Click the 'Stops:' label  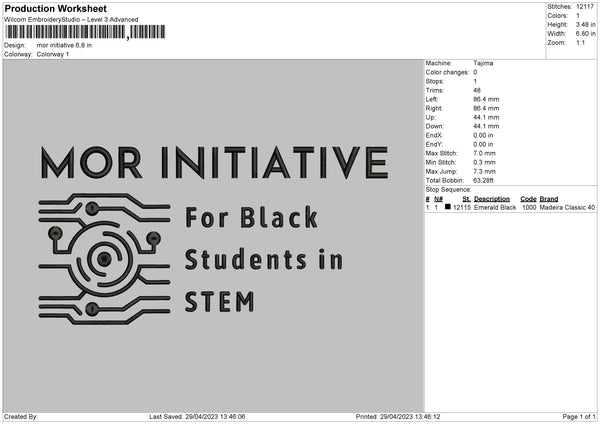pyautogui.click(x=434, y=82)
